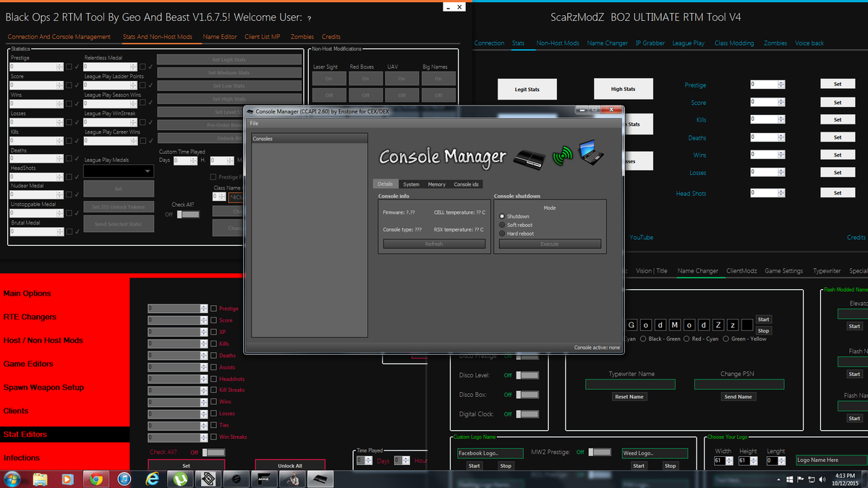Click Unlock All in Stat Editors

(289, 466)
